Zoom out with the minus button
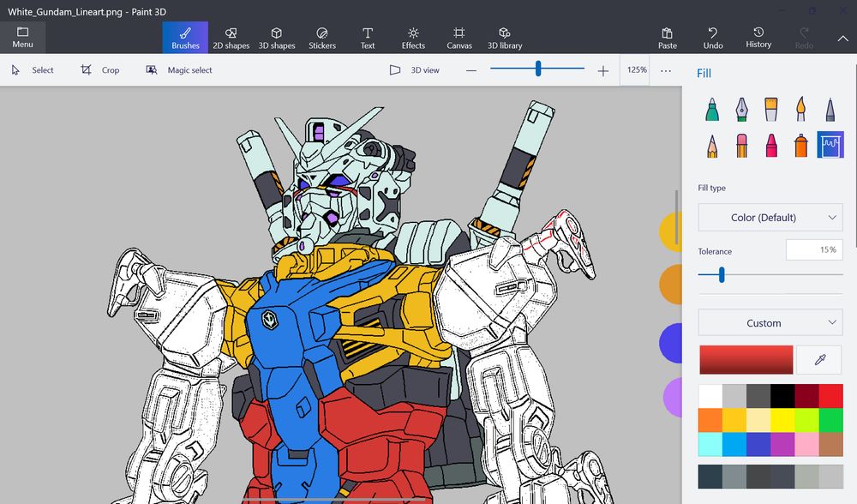The width and height of the screenshot is (857, 504). [471, 70]
